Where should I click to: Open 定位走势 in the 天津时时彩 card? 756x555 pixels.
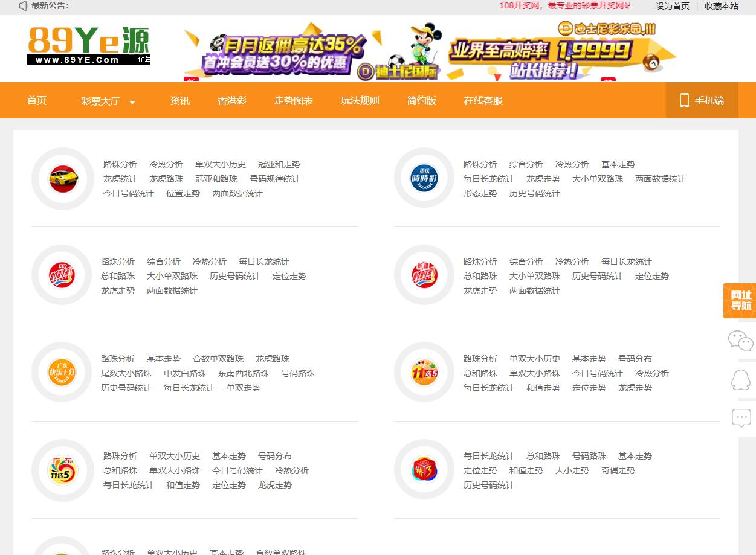click(289, 276)
